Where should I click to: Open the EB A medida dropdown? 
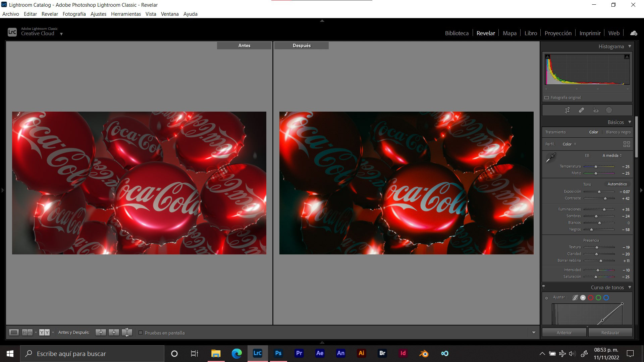pyautogui.click(x=612, y=156)
